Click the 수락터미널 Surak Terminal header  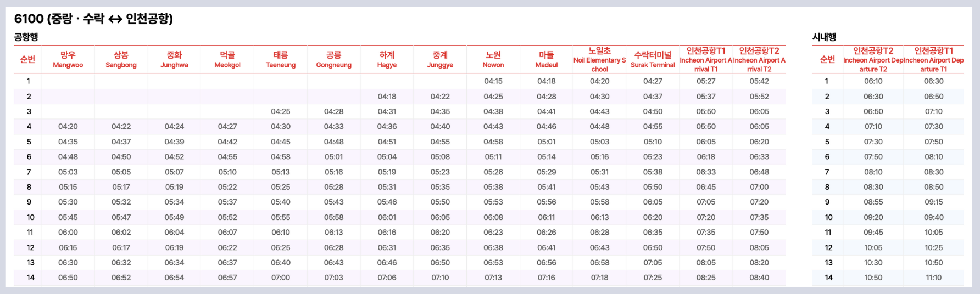[653, 59]
